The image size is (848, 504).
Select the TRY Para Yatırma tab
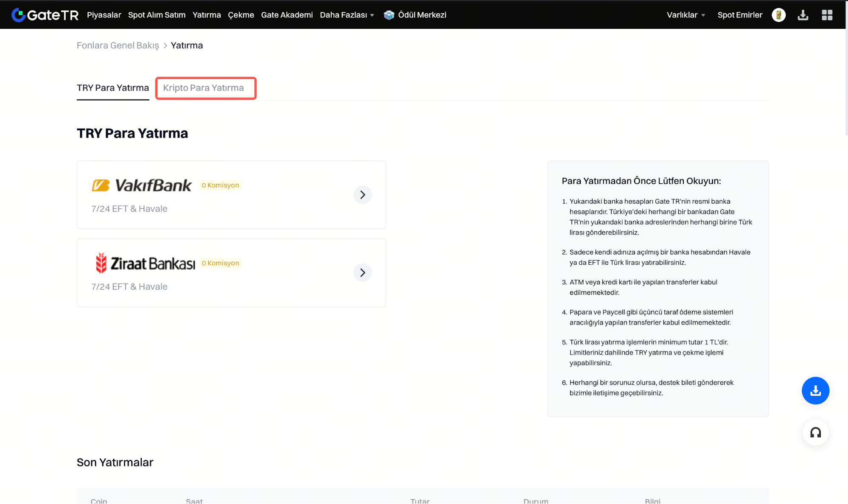pos(113,88)
